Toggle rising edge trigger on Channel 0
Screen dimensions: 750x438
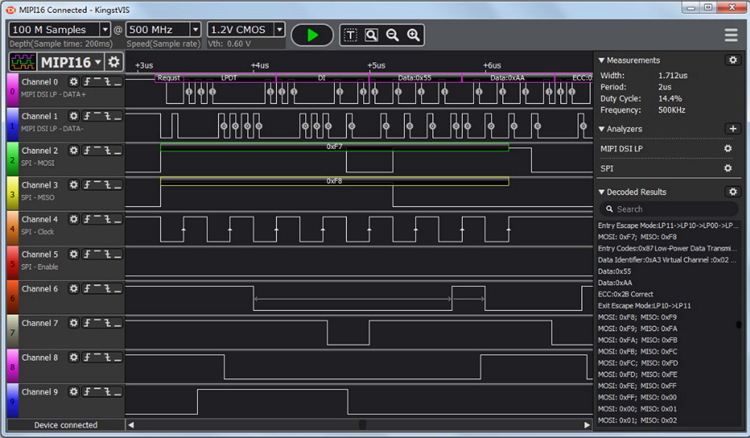tap(88, 81)
